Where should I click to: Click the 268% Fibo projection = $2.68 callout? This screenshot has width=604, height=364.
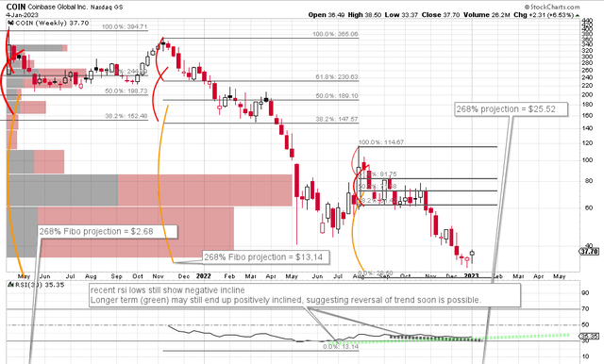click(x=108, y=232)
